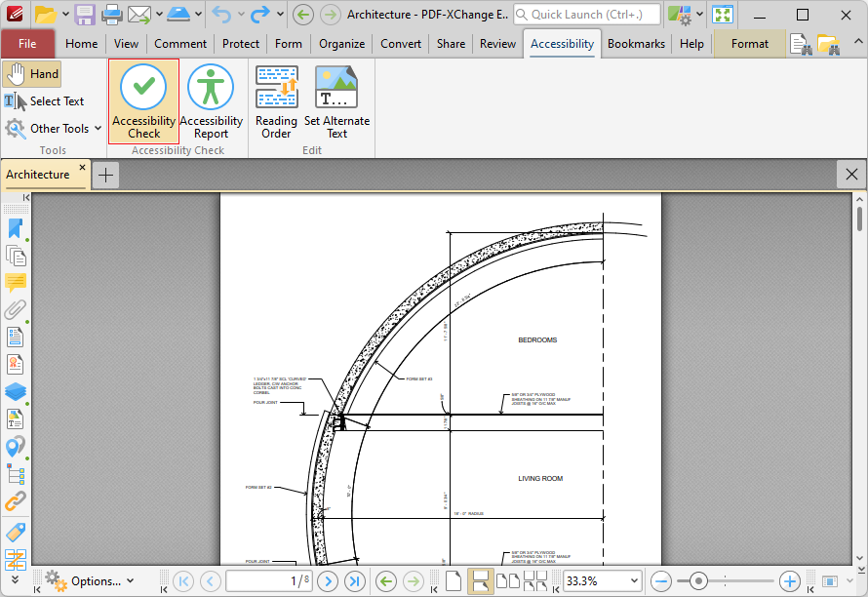Open the Signatures pane in sidebar

pos(16,365)
